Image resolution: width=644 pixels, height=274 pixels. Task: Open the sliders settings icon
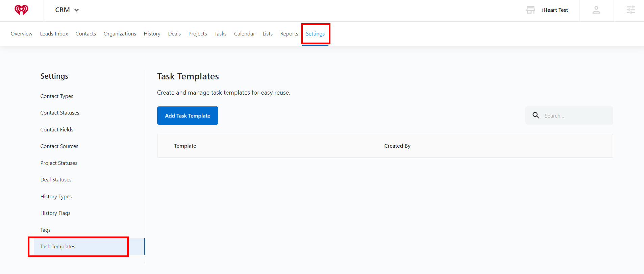coord(631,10)
